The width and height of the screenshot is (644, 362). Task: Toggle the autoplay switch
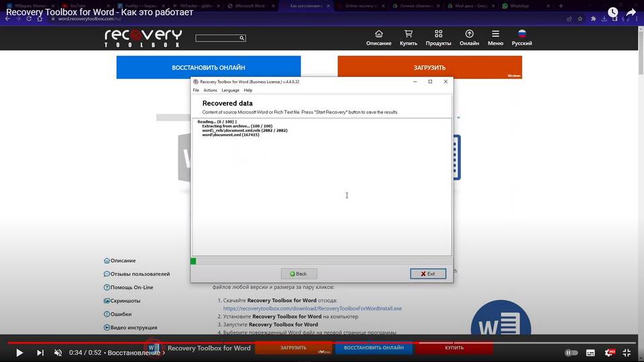coord(571,353)
